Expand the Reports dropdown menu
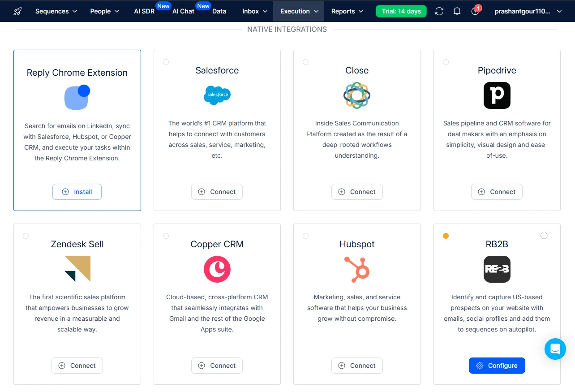 (x=347, y=11)
